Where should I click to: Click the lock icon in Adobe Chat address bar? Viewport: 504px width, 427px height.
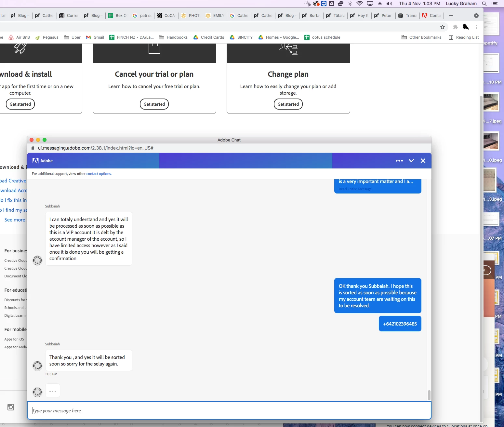pyautogui.click(x=33, y=148)
